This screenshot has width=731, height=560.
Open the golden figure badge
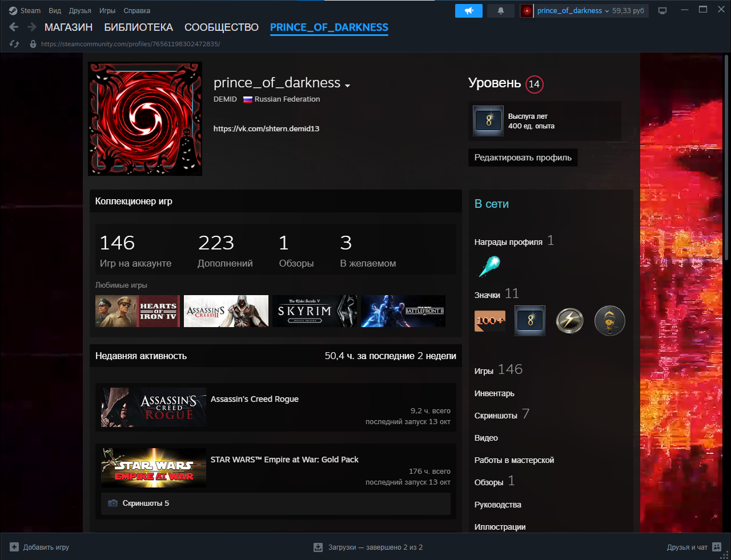610,321
